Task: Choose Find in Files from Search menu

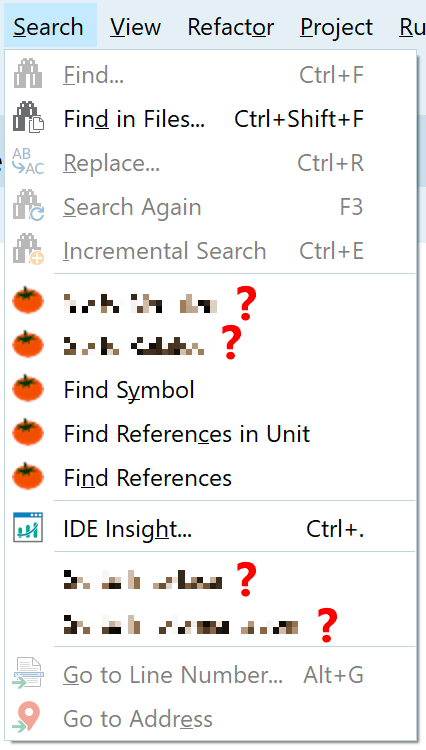Action: coord(210,118)
